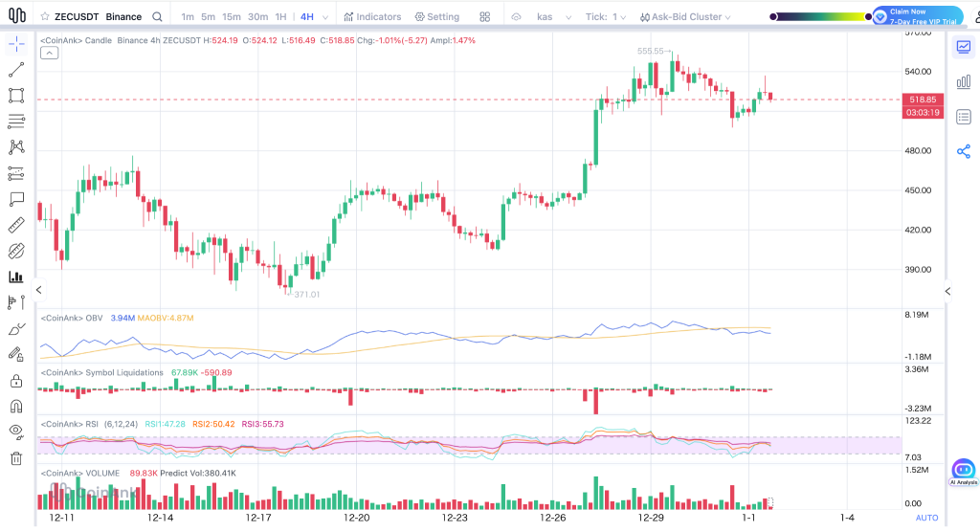Collapse the right sidebar chevron
980x532 pixels.
point(947,291)
